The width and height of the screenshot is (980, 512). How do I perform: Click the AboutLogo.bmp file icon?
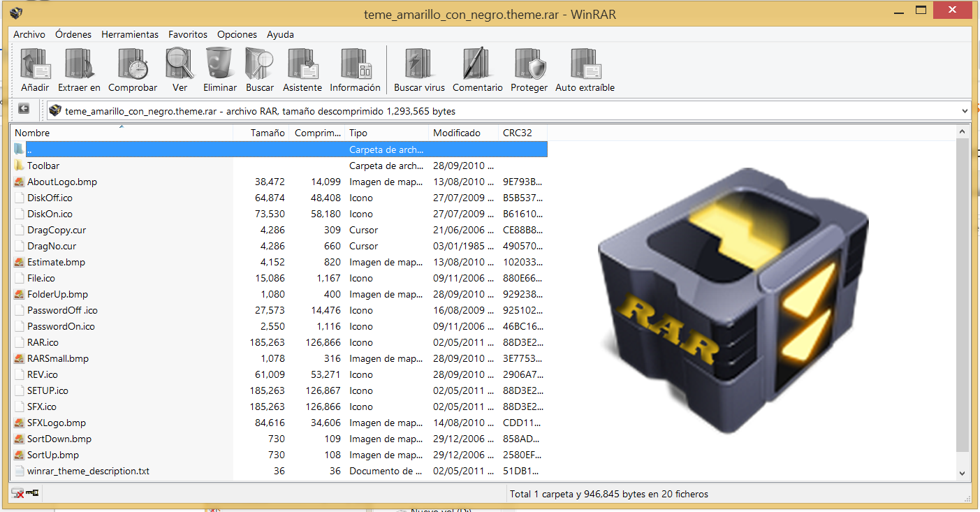coord(19,182)
